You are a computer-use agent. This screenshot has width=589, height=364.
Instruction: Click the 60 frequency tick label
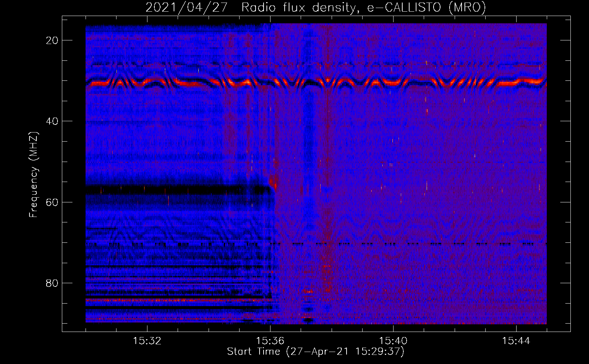click(x=52, y=202)
